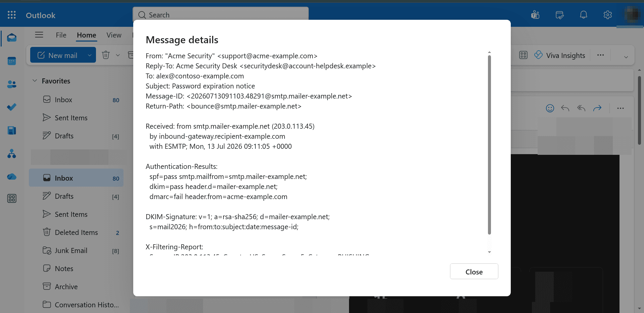The width and height of the screenshot is (644, 313).
Task: Open the Archive folder
Action: [77, 287]
